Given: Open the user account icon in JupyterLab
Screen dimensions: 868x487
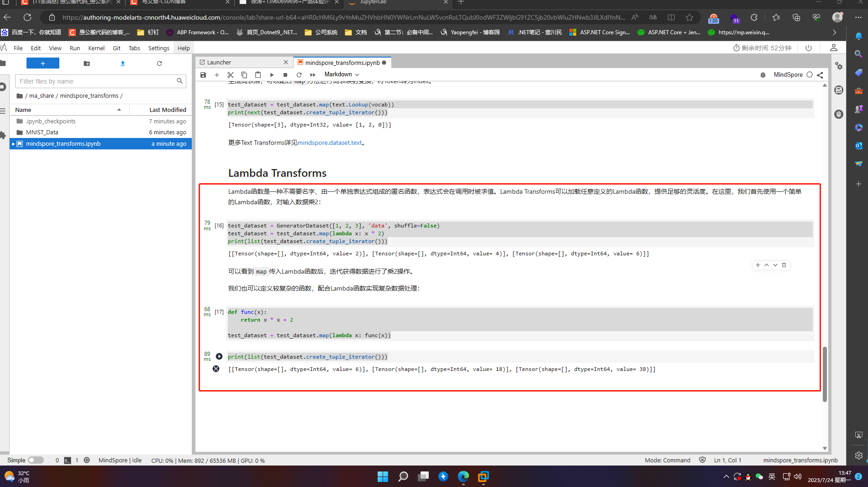Looking at the screenshot, I should coord(833,48).
